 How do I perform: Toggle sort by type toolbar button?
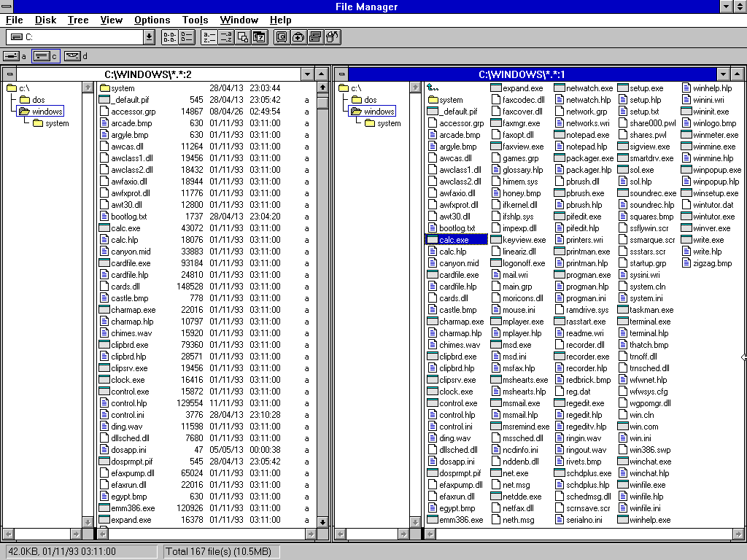tap(225, 37)
